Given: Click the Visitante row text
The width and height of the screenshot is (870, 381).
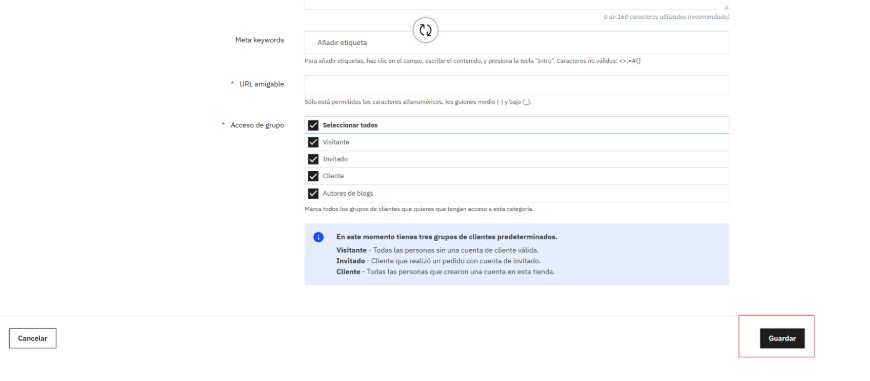Looking at the screenshot, I should [336, 142].
